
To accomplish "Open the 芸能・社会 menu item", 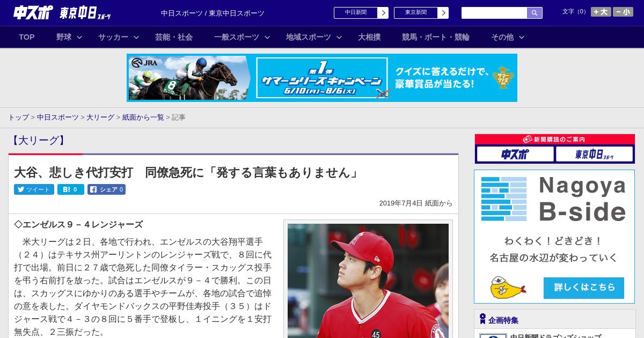I will pos(174,37).
